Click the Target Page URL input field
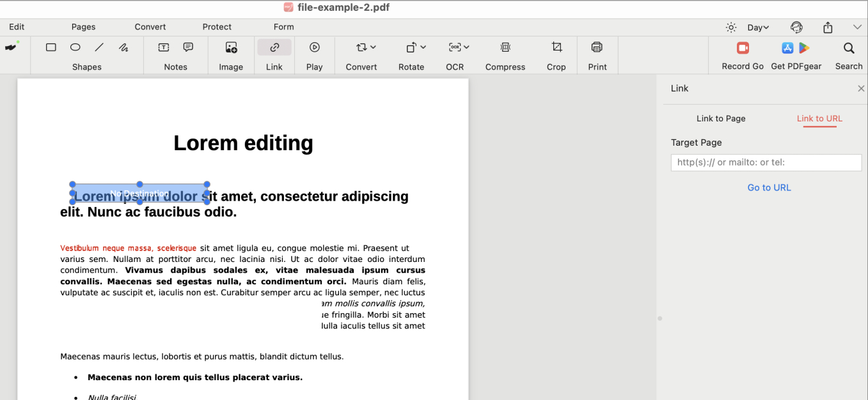The height and width of the screenshot is (400, 868). [x=766, y=162]
